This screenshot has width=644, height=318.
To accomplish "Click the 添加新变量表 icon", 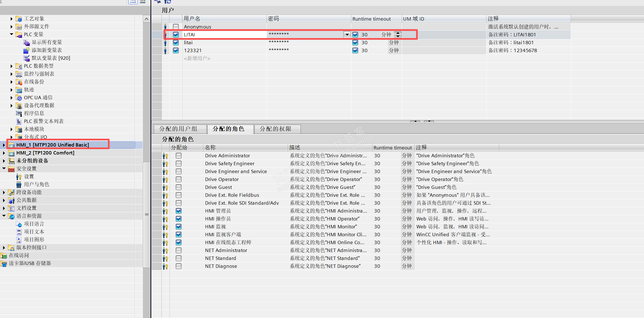I will click(26, 50).
